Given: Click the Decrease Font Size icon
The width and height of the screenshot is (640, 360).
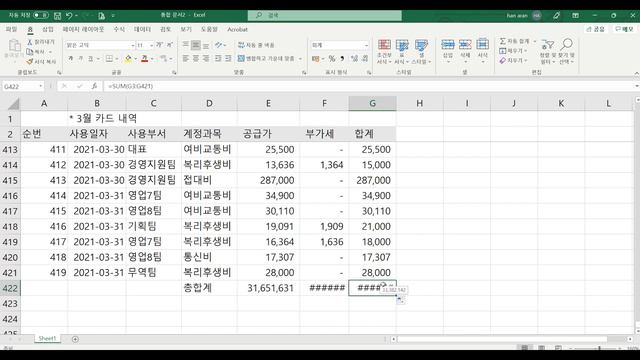Looking at the screenshot, I should (169, 45).
